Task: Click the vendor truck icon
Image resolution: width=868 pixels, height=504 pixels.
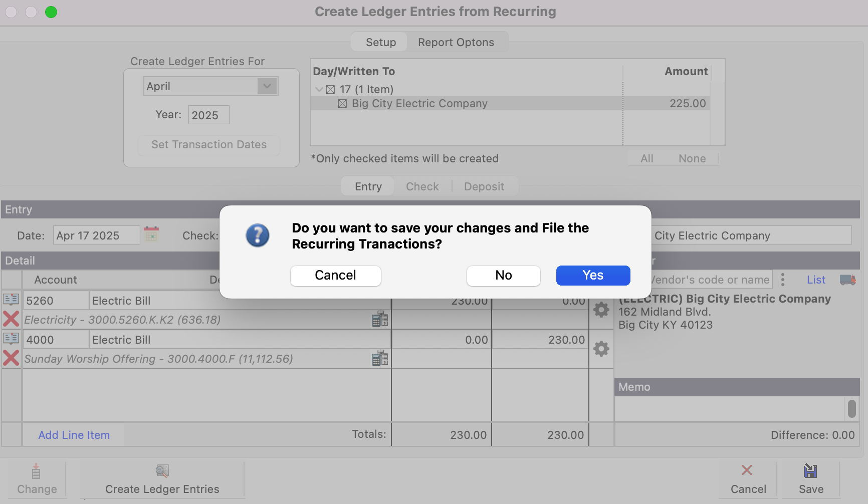Action: (847, 280)
